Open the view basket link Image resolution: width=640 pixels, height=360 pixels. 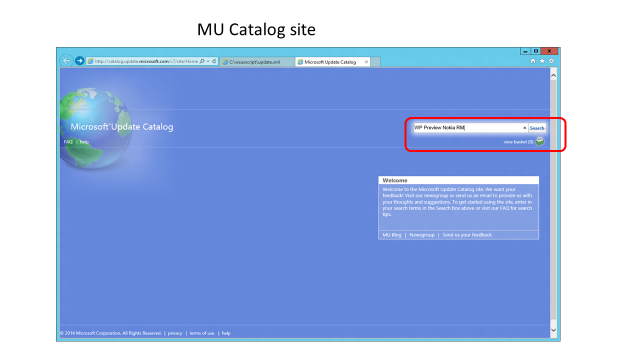coord(518,142)
